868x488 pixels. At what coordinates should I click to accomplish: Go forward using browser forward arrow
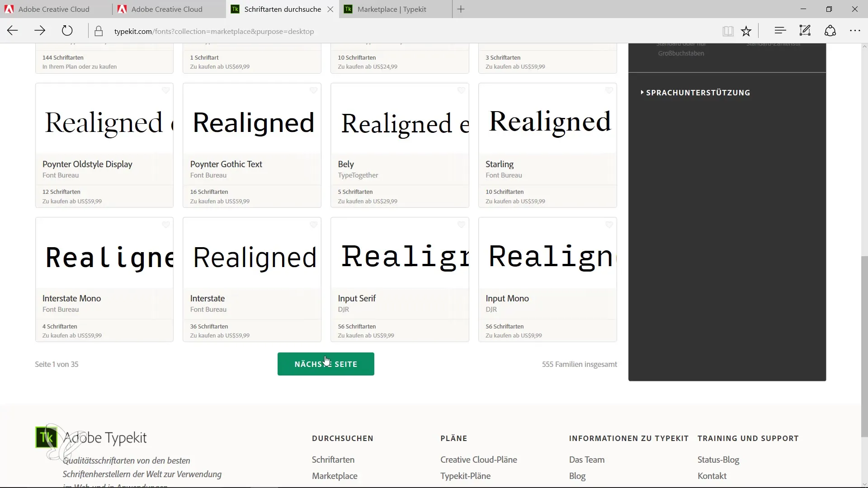pyautogui.click(x=40, y=31)
